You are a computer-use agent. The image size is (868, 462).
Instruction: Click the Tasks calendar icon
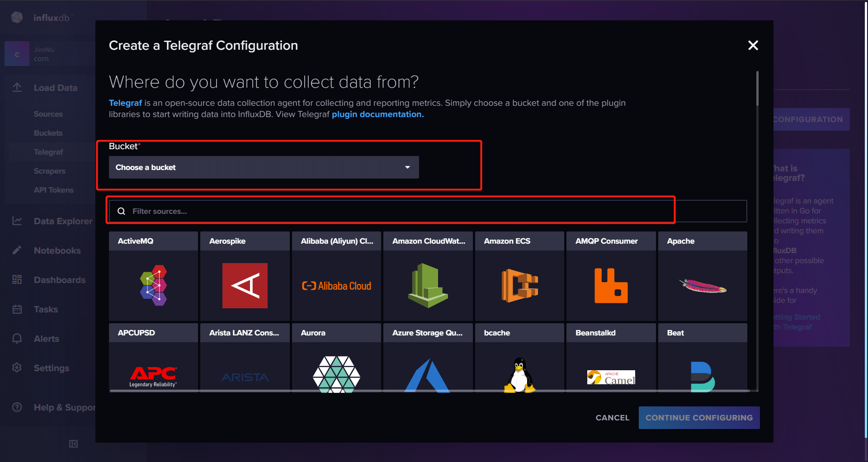coord(17,309)
